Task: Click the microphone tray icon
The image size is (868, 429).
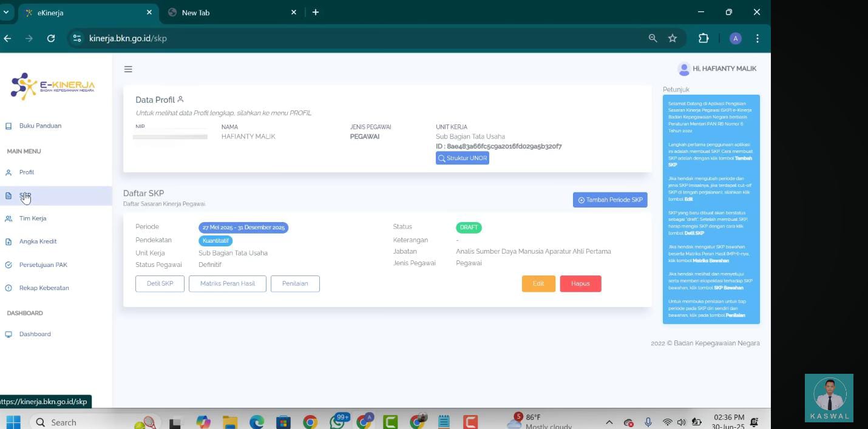Action: click(x=648, y=422)
